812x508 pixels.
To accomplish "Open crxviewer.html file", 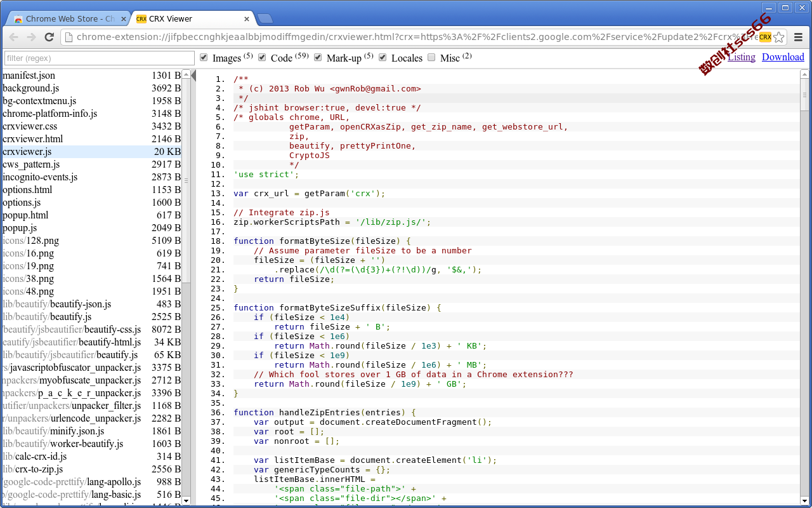I will point(91,139).
